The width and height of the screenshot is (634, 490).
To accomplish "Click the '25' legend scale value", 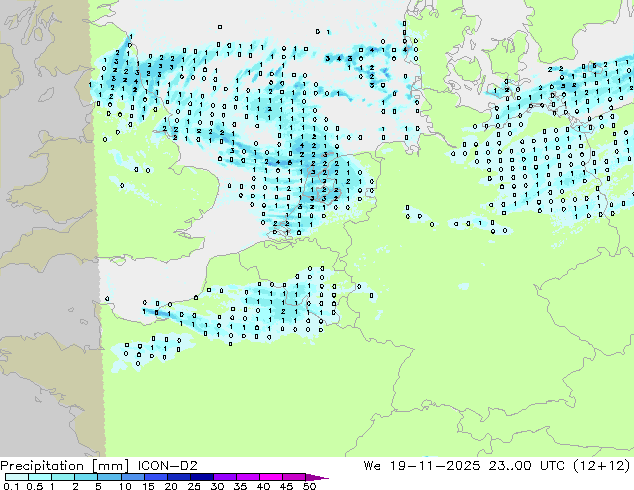I will coord(194,486).
